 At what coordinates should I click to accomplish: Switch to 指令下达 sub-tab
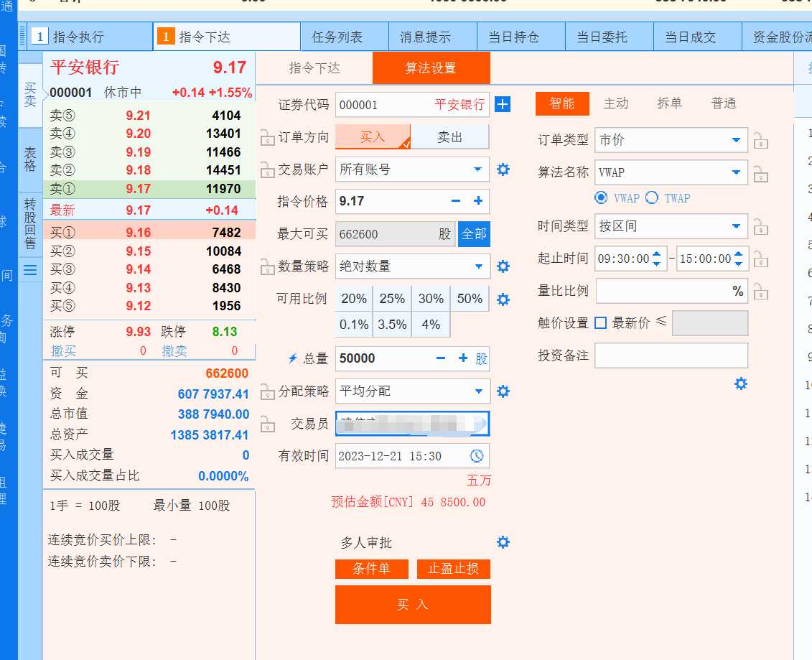coord(314,68)
